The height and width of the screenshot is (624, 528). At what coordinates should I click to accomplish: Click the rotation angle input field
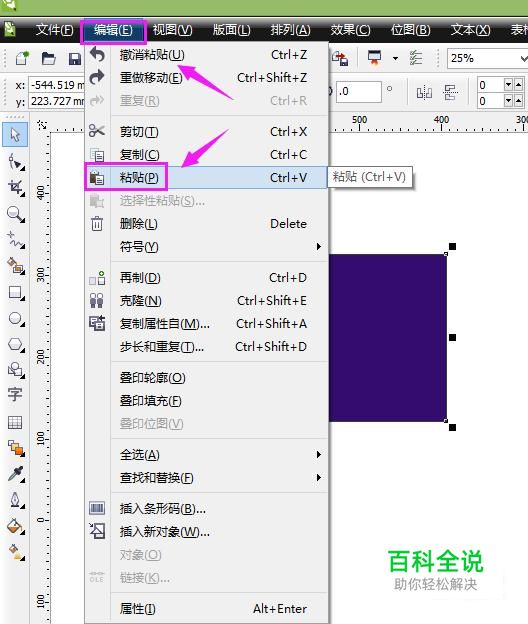(x=359, y=92)
